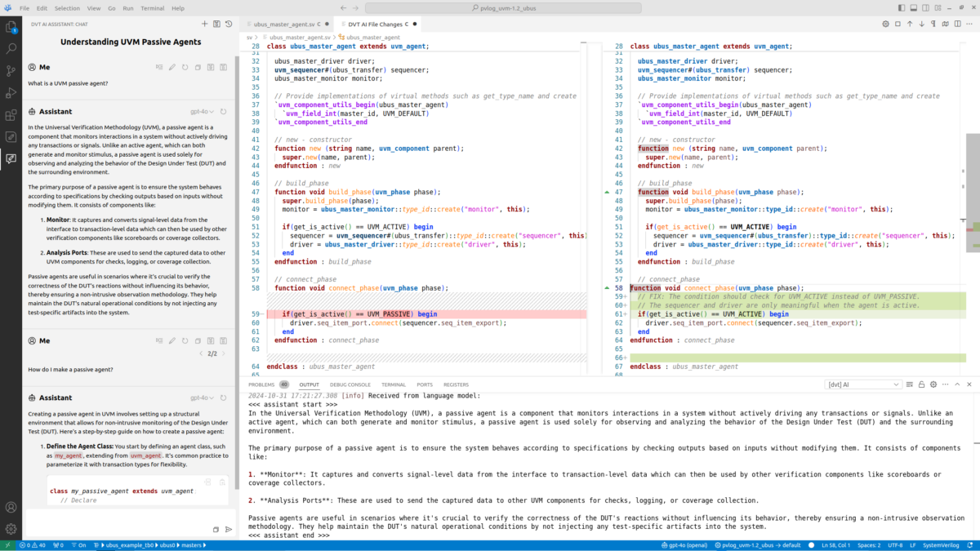The width and height of the screenshot is (980, 551).
Task: Open the settings gear in the editor toolbar
Action: 886,24
